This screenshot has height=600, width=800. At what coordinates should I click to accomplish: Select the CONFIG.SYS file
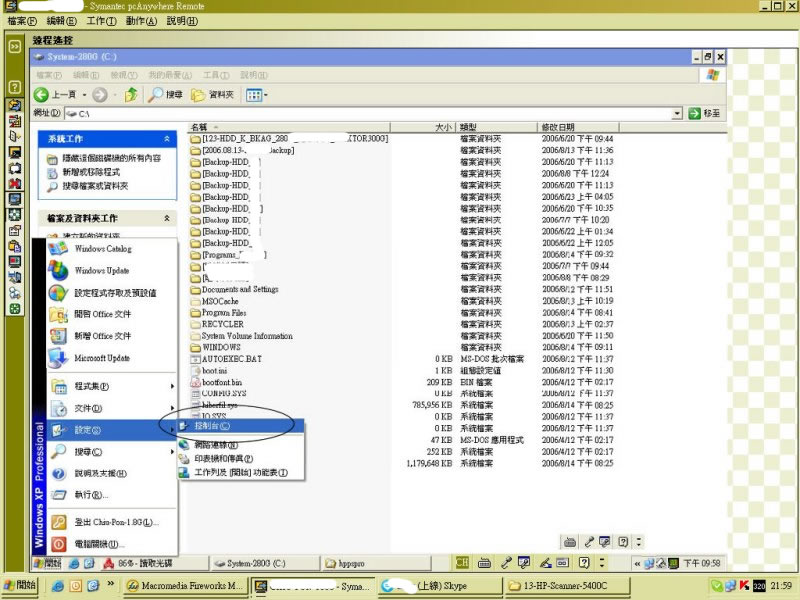(x=218, y=393)
